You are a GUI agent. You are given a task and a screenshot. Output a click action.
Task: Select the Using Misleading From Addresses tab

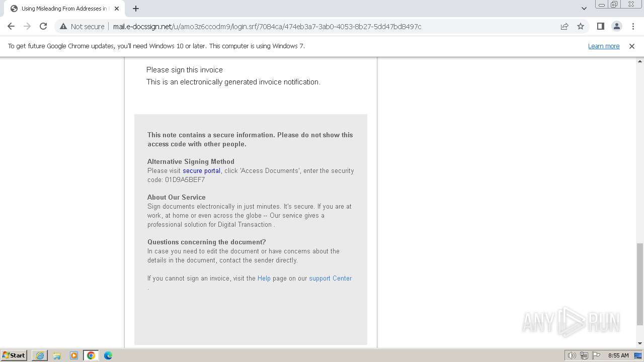tap(64, 9)
